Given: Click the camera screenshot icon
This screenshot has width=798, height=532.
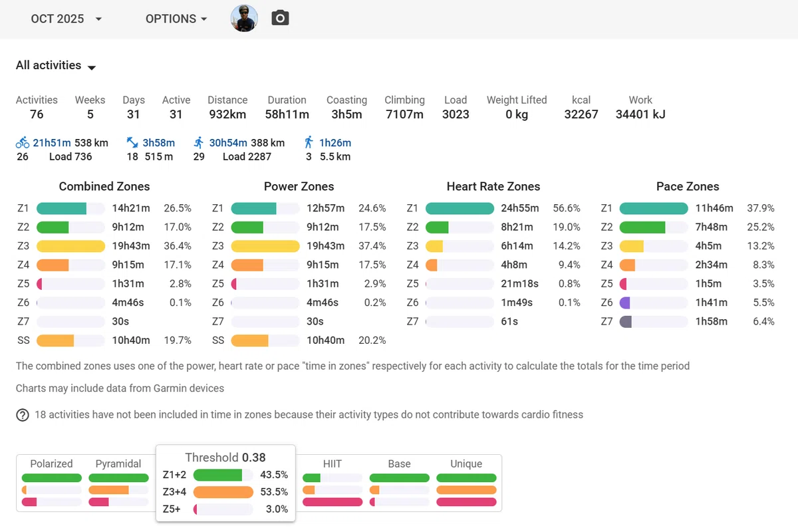Looking at the screenshot, I should pyautogui.click(x=280, y=18).
